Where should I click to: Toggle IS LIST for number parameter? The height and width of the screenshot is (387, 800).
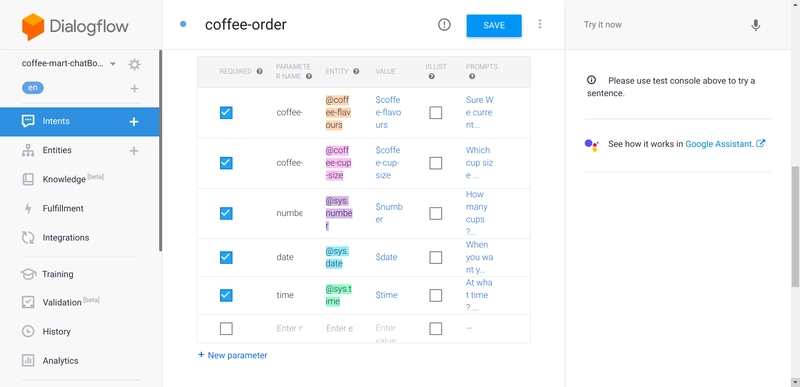pos(436,213)
